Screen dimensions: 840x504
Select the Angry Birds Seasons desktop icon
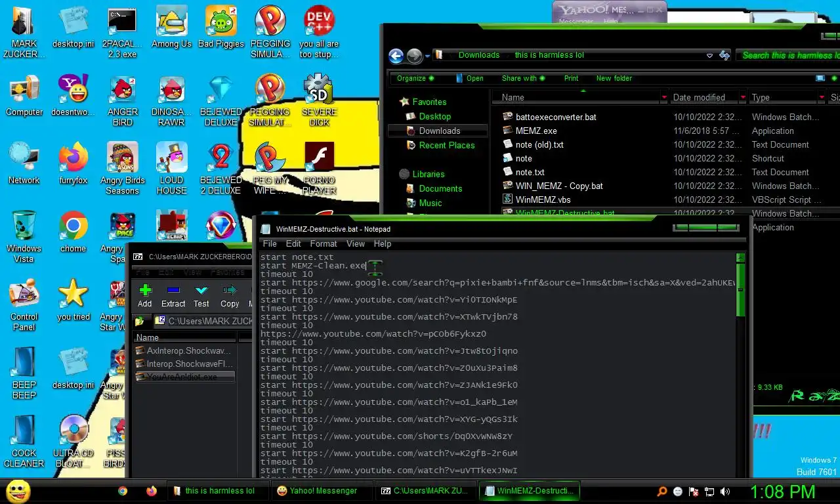[122, 169]
